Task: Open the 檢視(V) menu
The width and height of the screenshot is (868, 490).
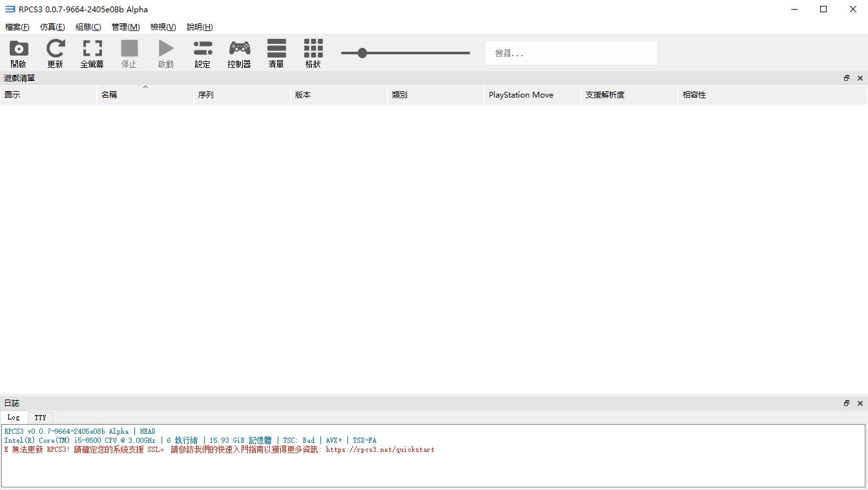Action: [x=163, y=27]
